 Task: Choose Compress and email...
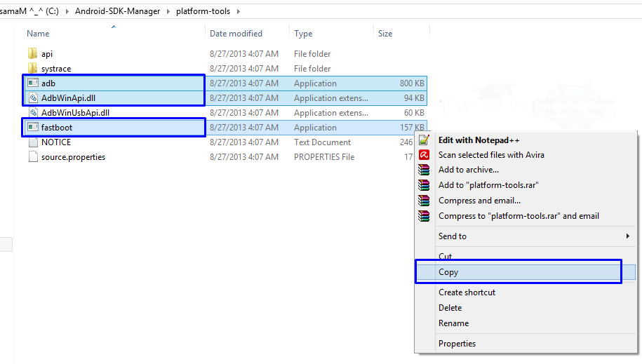[x=479, y=201]
